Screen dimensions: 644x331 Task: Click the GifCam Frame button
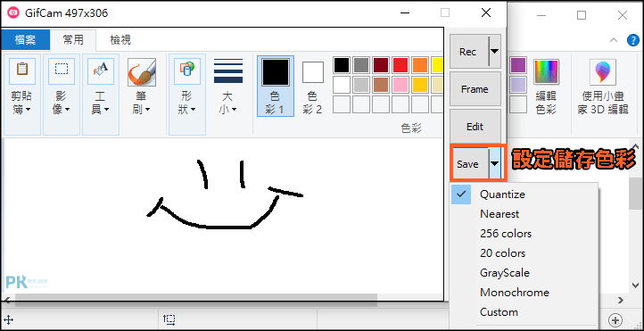click(x=475, y=89)
